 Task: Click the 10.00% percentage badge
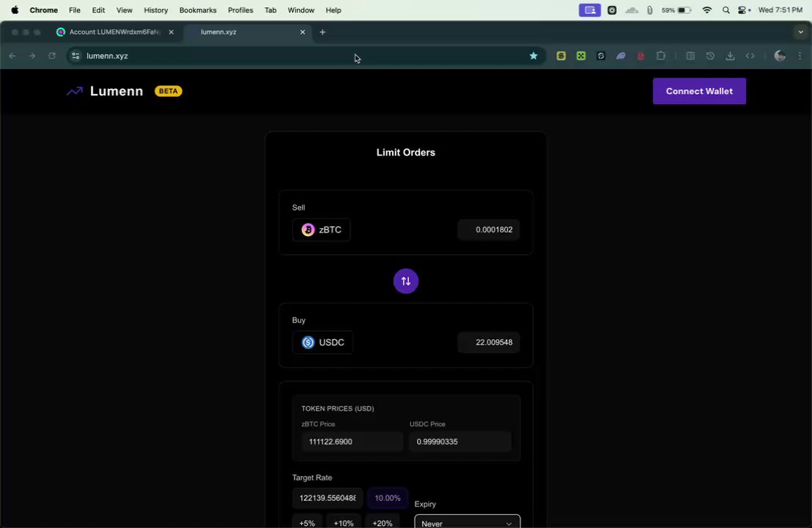click(388, 498)
